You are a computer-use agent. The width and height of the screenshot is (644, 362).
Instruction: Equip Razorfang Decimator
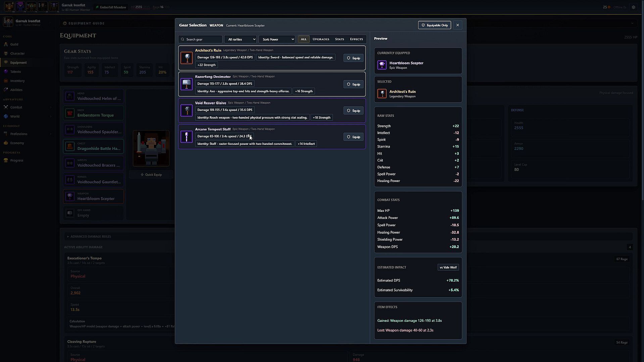[x=353, y=84]
